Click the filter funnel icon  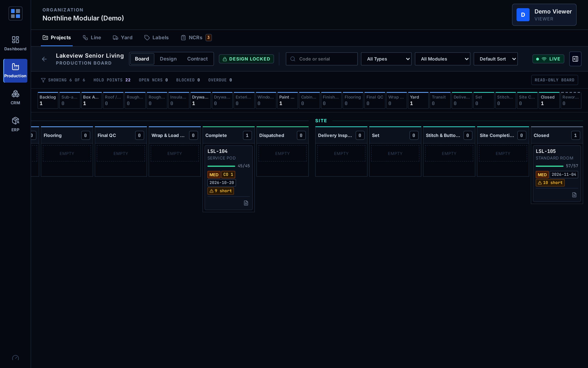pos(43,80)
